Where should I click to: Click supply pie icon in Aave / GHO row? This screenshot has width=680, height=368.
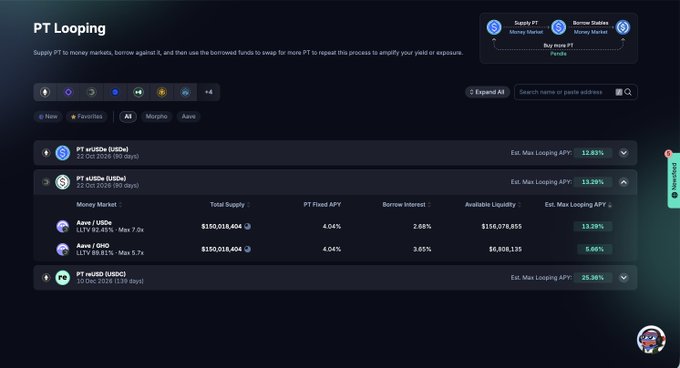(248, 249)
